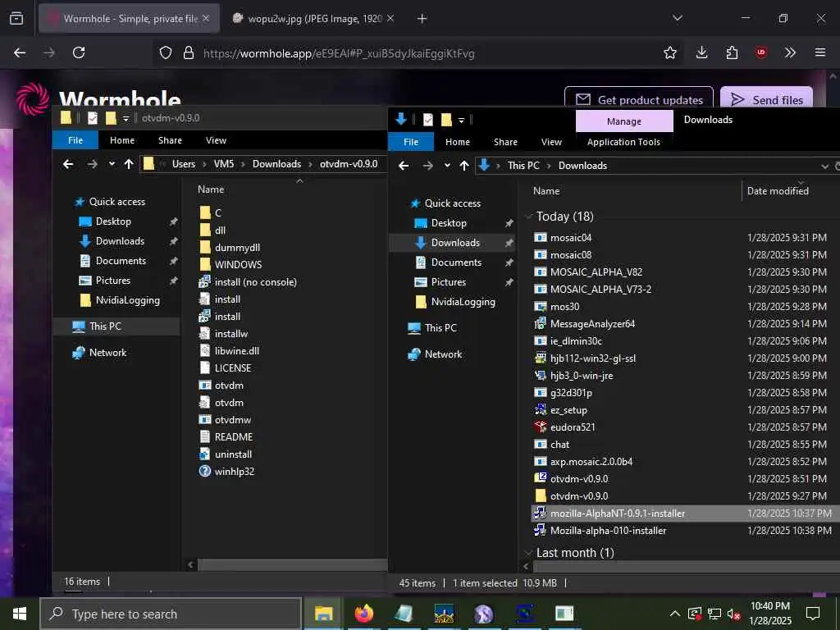Close the Wormhole tab

pyautogui.click(x=206, y=18)
